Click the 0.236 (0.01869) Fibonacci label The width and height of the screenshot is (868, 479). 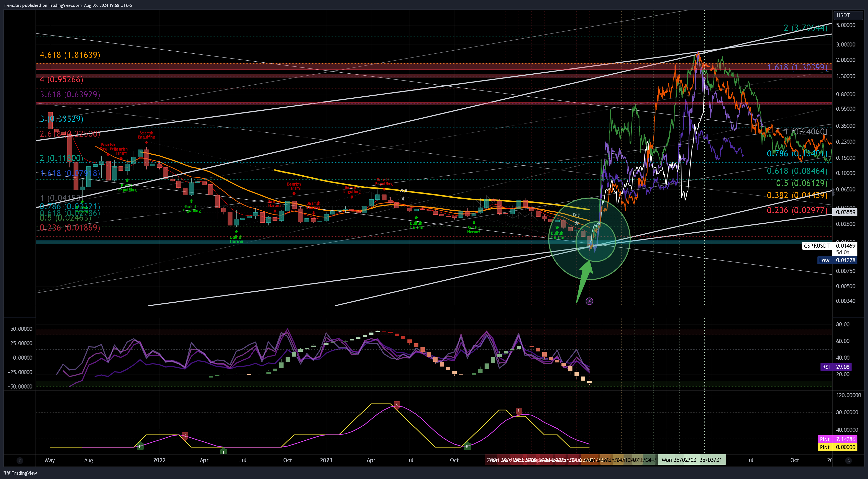pos(70,227)
